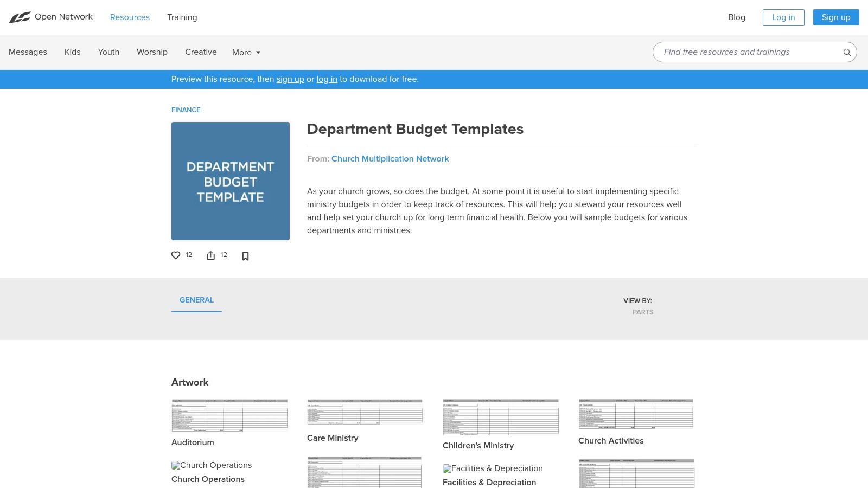
Task: Click the Log in button
Action: (x=783, y=17)
